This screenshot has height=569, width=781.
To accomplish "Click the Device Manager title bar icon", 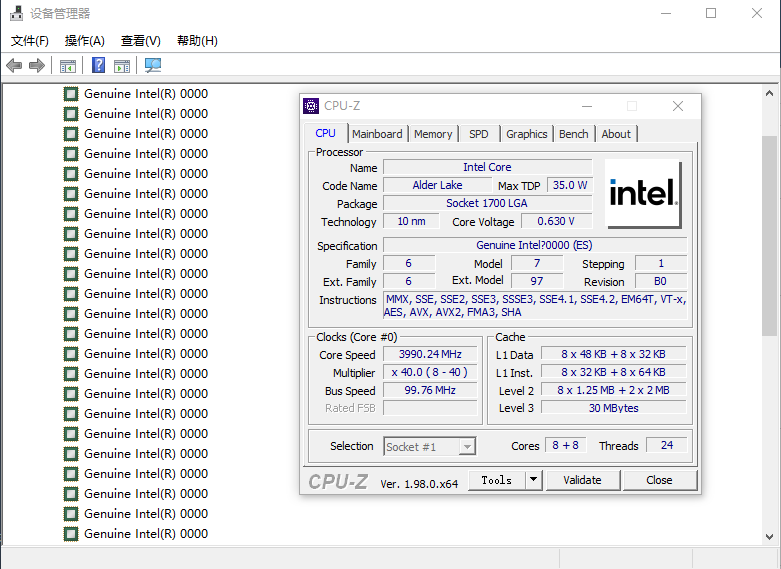I will pyautogui.click(x=16, y=13).
